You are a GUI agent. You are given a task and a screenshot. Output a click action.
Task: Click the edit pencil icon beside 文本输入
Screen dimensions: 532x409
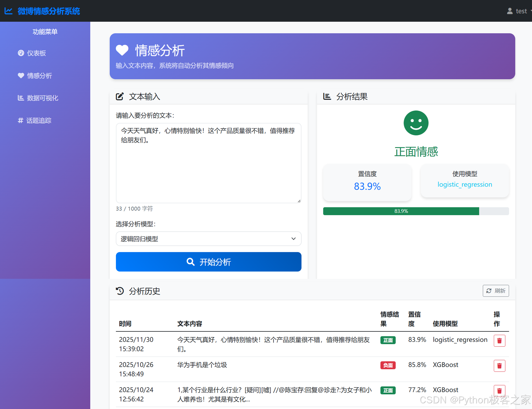(x=120, y=97)
